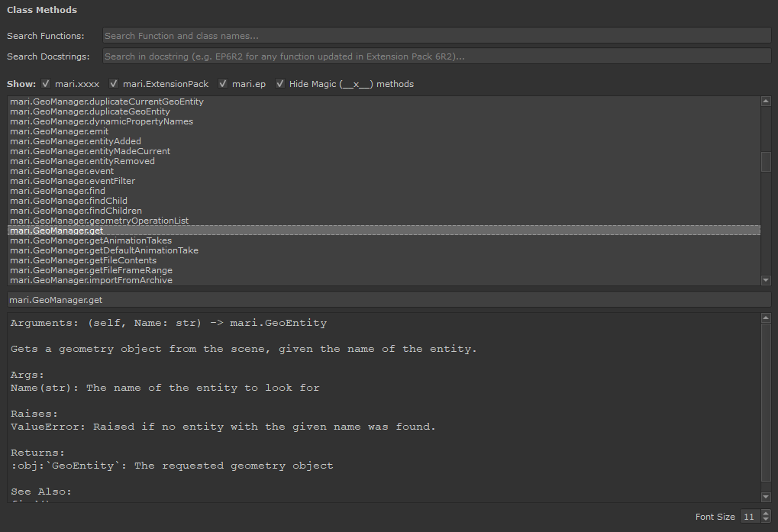The height and width of the screenshot is (532, 778).
Task: Click the docstring panel scroll down arrow
Action: coord(766,497)
